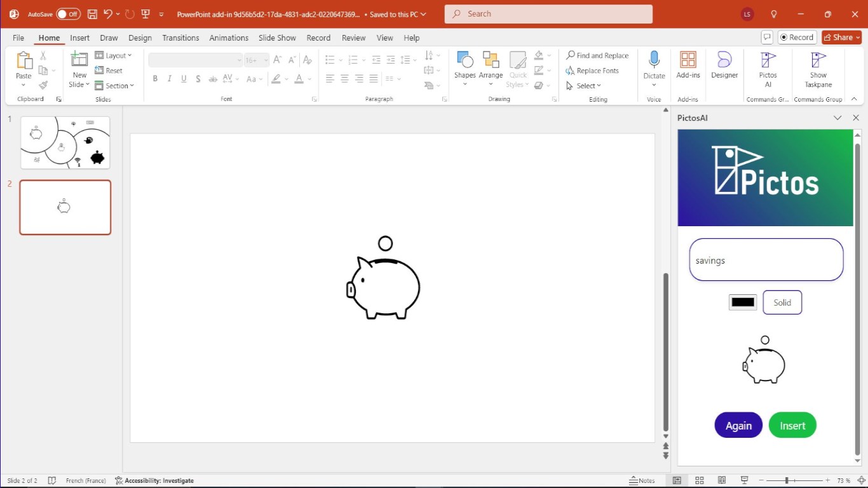The image size is (868, 488).
Task: Open the Select dropdown in Editing
Action: point(583,86)
